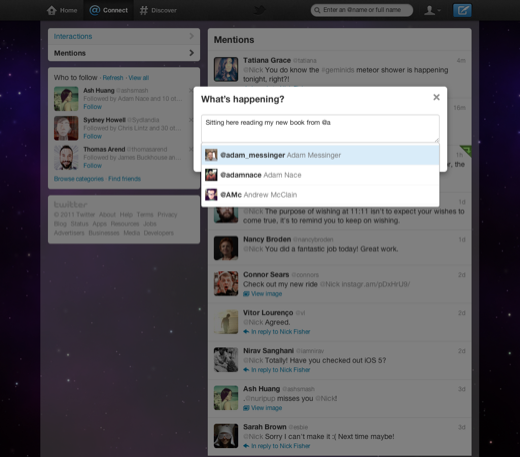520x457 pixels.
Task: Open Sydney Howell's profile picture
Action: 66,128
